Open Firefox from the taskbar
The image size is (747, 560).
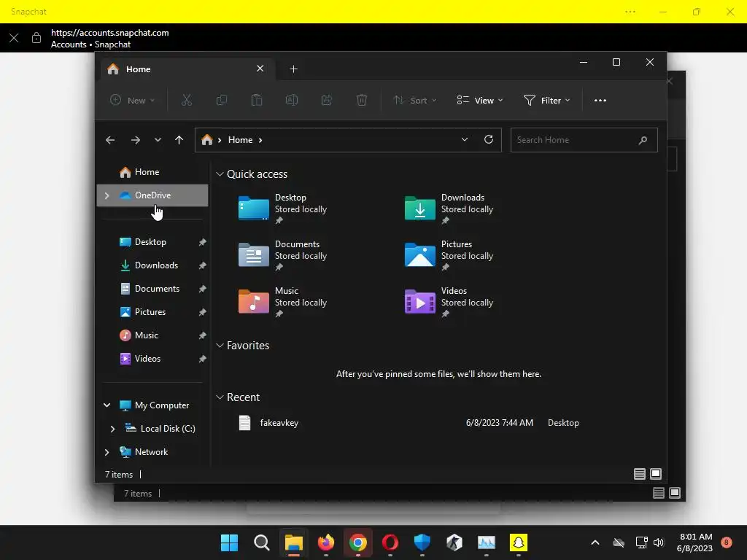click(326, 542)
